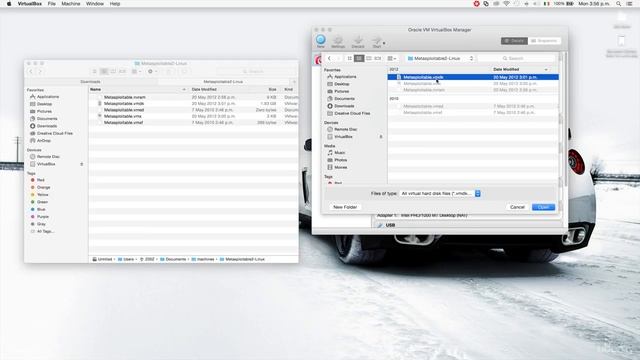Switch to Snapshots view in VirtualBox Manager
The height and width of the screenshot is (360, 640).
[544, 41]
